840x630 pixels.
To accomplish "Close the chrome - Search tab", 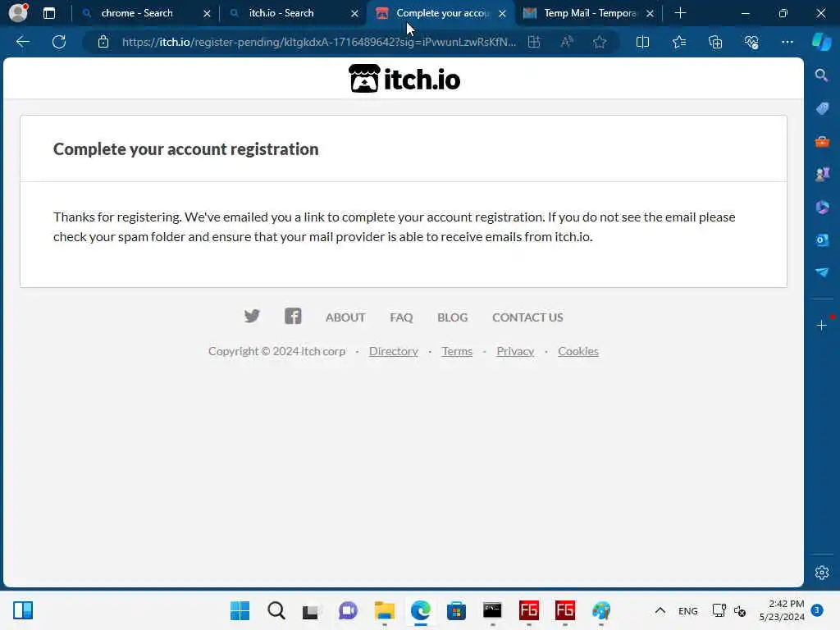I will pyautogui.click(x=207, y=13).
